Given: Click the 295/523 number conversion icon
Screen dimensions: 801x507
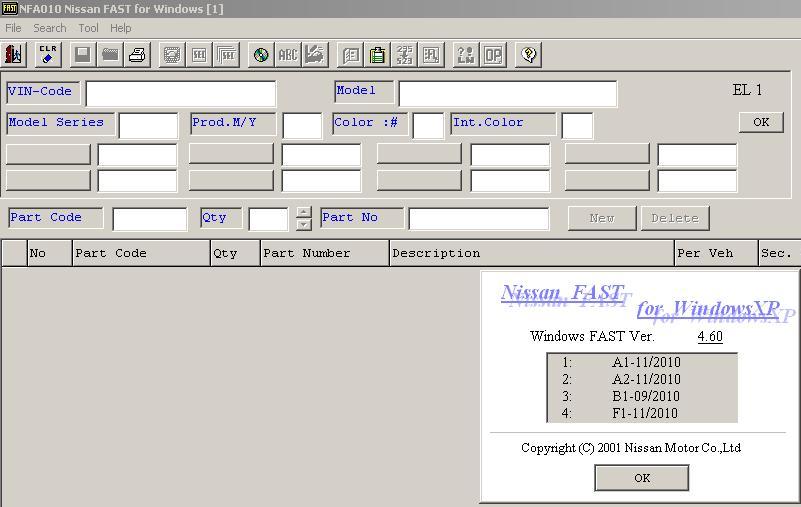Looking at the screenshot, I should pos(405,54).
